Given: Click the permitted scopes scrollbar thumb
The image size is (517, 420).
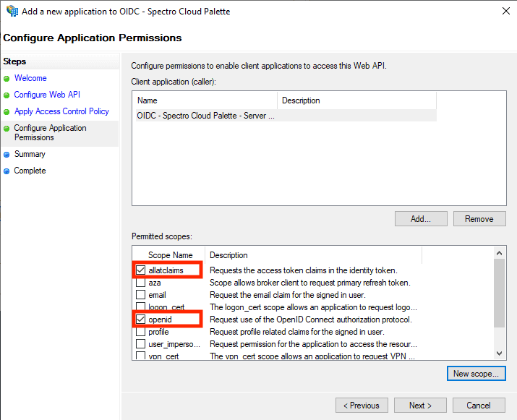Looking at the screenshot, I should (x=499, y=293).
